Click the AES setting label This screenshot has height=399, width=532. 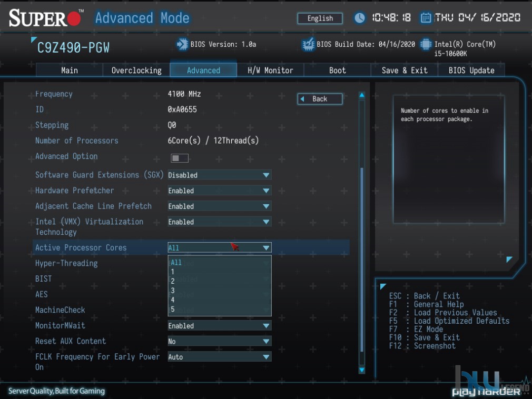[x=42, y=294]
